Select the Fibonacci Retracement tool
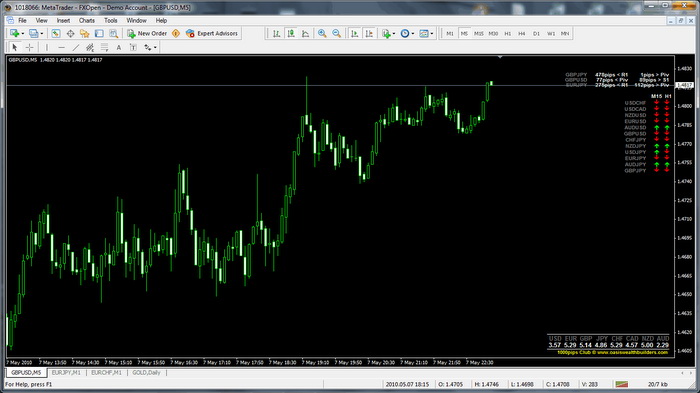 point(104,47)
